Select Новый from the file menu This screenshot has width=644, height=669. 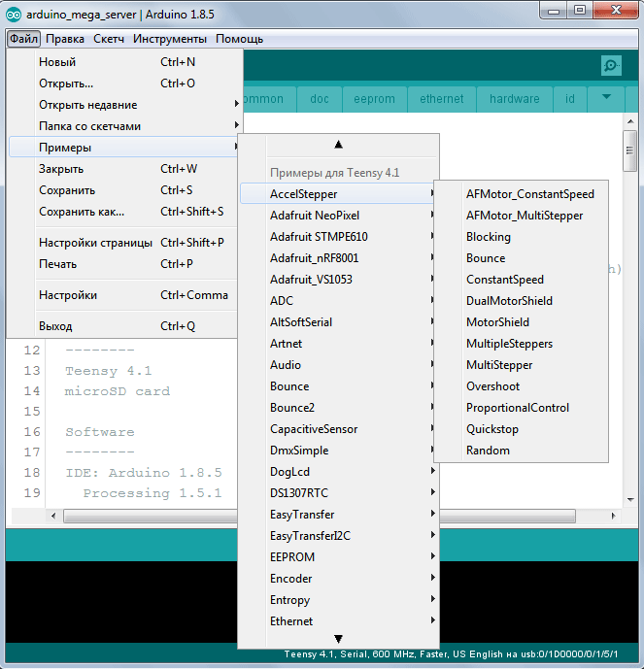pyautogui.click(x=123, y=62)
